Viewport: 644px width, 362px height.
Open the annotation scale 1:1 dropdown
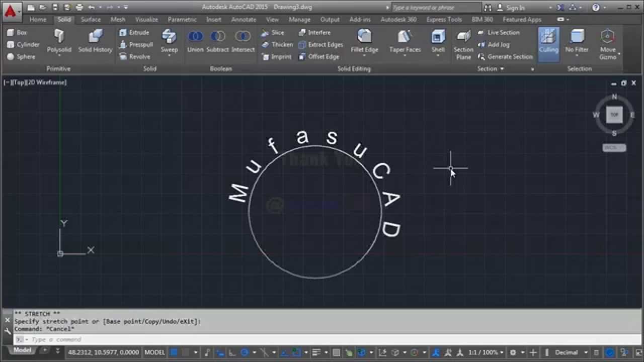(483, 352)
